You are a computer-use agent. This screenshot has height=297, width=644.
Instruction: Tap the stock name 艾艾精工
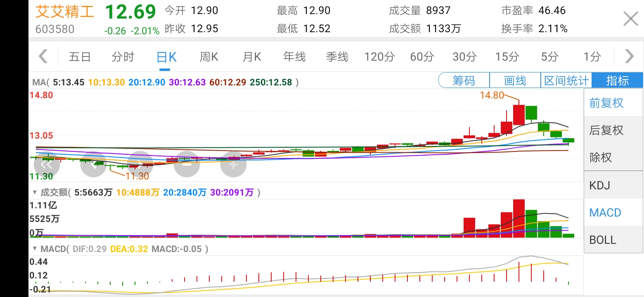point(65,12)
